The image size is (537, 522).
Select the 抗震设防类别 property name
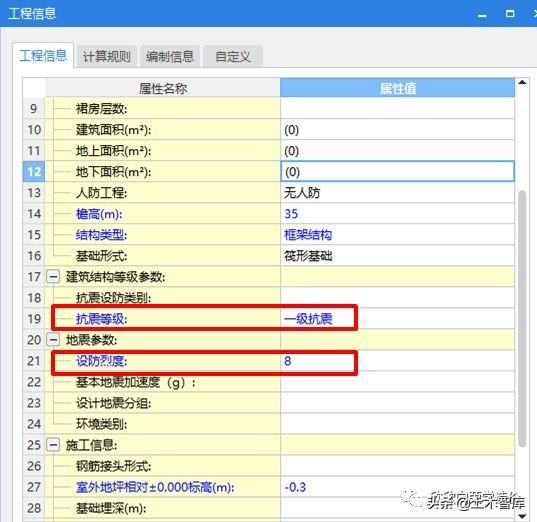point(113,298)
